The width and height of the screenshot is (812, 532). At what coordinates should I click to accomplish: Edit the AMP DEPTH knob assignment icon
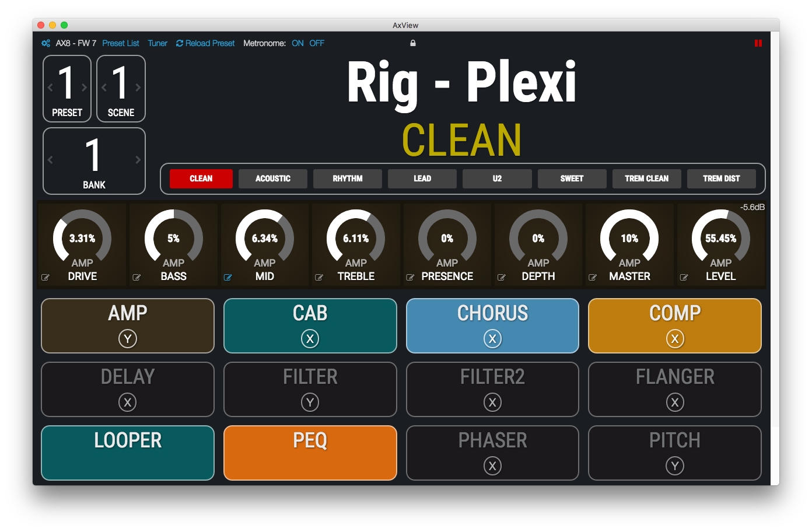[x=501, y=278]
